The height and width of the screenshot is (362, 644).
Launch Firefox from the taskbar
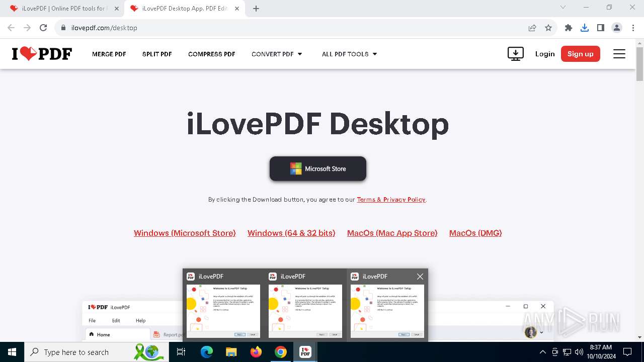pos(256,352)
